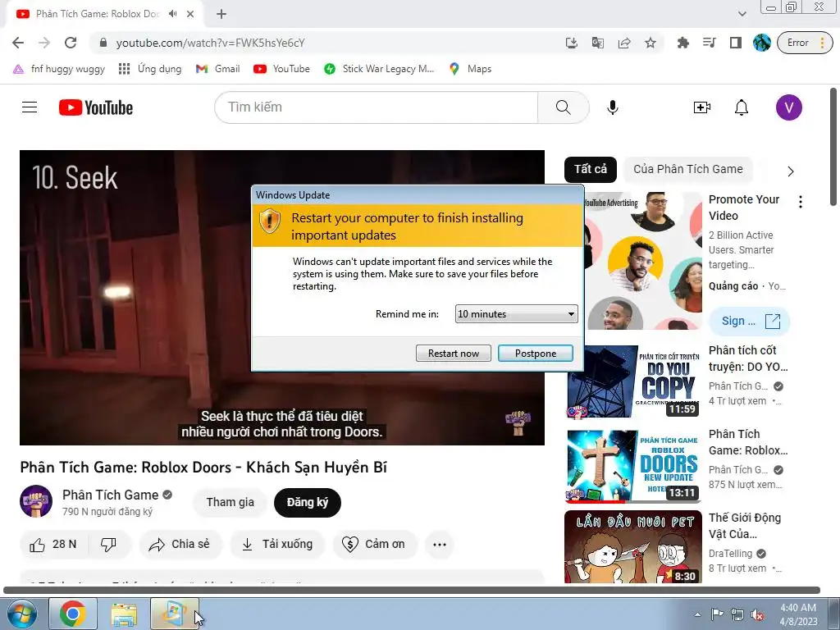Click the Tham gia join button
The height and width of the screenshot is (630, 840).
tap(231, 503)
